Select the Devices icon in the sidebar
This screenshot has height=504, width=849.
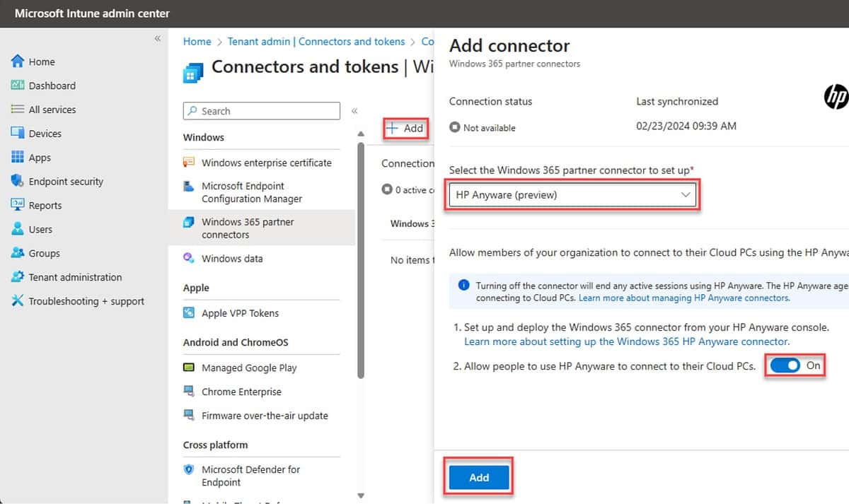(18, 133)
